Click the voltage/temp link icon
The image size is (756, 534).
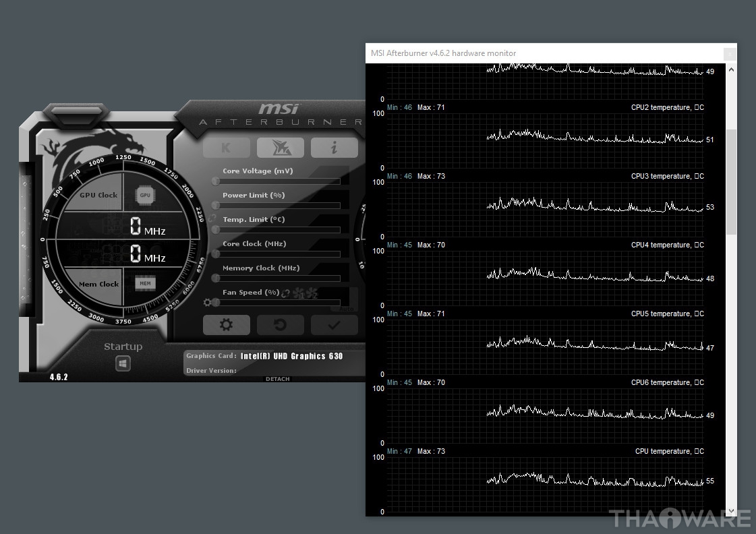click(212, 218)
